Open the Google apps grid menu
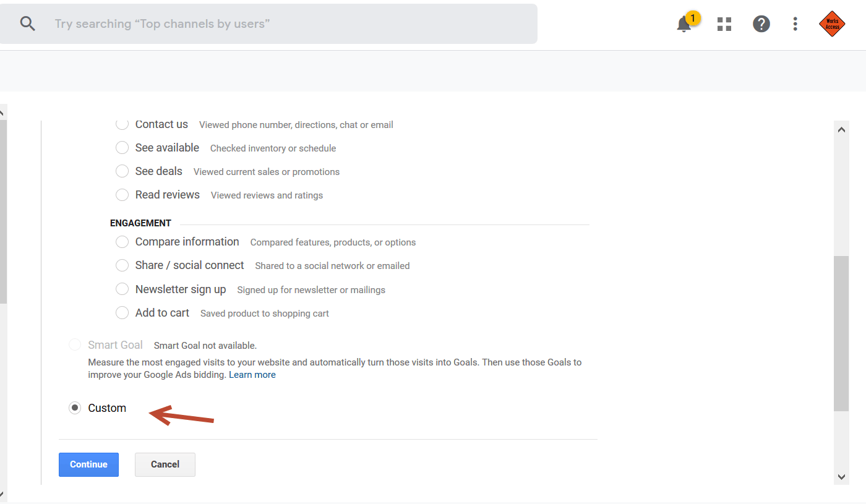This screenshot has width=866, height=504. click(724, 23)
